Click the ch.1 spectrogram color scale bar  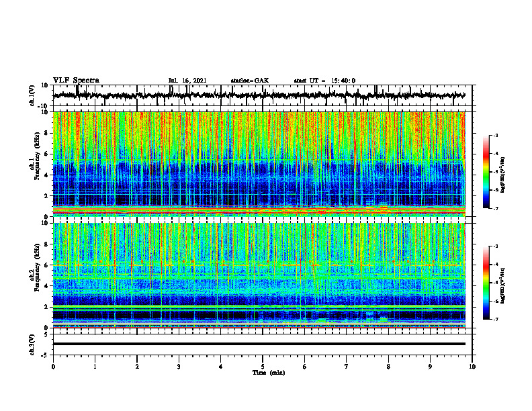(486, 172)
